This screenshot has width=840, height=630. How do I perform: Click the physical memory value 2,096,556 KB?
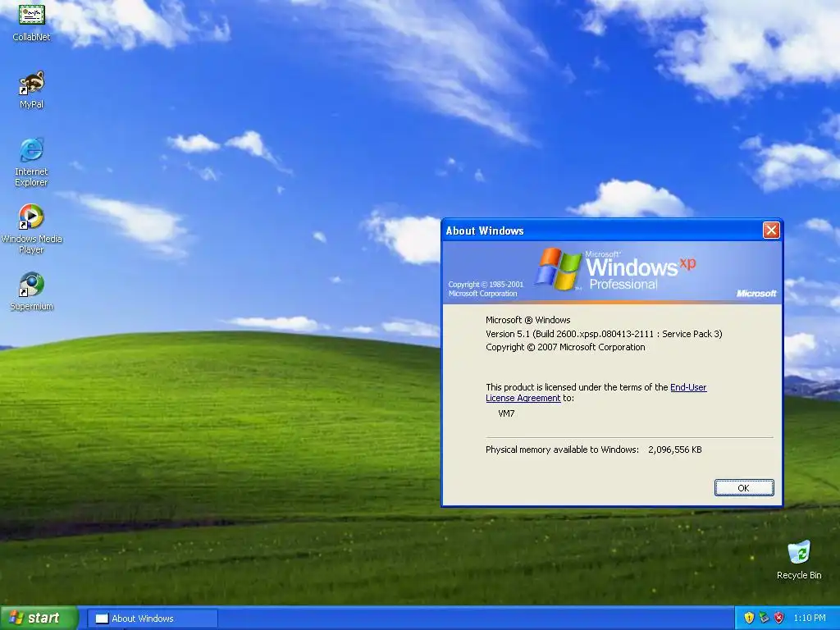pyautogui.click(x=675, y=450)
